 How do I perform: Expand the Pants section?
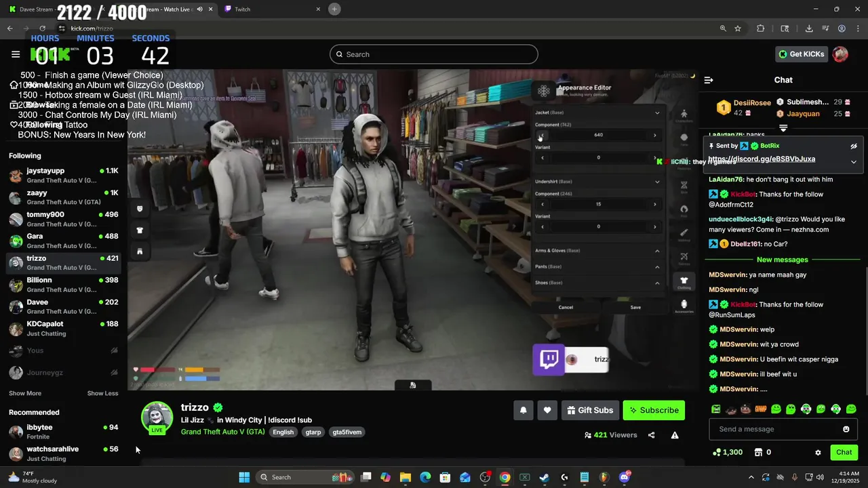(x=656, y=266)
